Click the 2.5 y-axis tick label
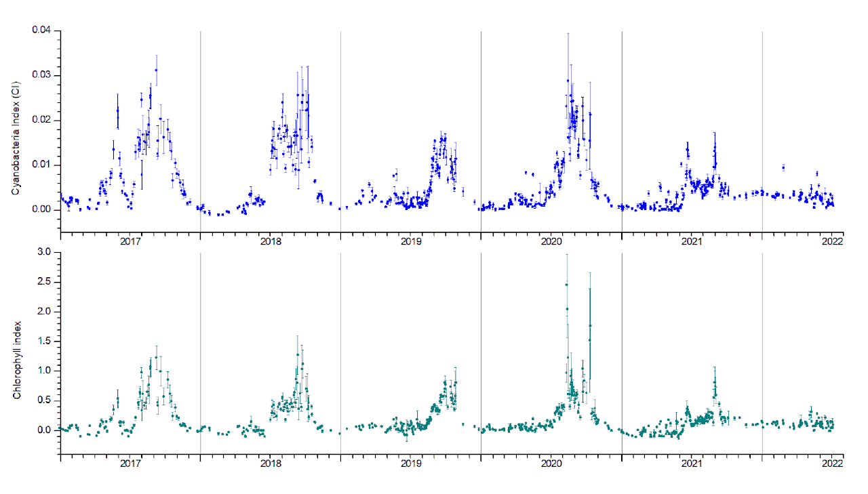Screen dimensions: 868x494 (45, 282)
